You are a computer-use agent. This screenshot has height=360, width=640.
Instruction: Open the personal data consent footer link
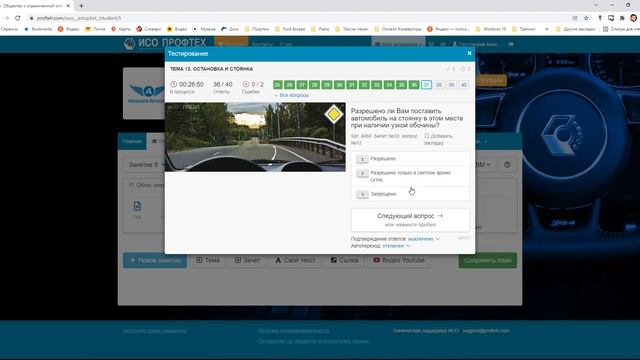click(x=313, y=341)
